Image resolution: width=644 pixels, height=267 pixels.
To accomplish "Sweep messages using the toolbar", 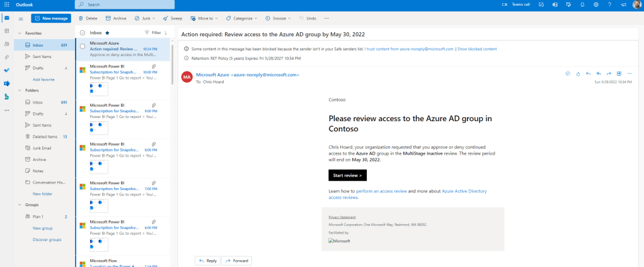I will click(x=173, y=18).
